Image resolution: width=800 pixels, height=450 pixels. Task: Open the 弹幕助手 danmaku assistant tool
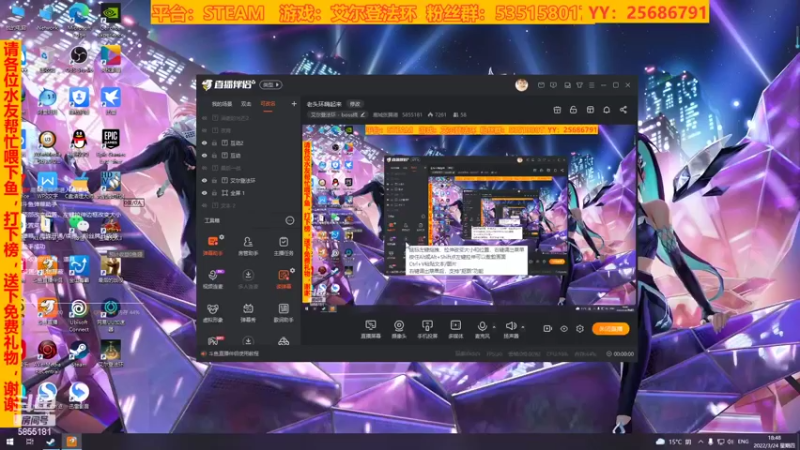click(x=213, y=245)
